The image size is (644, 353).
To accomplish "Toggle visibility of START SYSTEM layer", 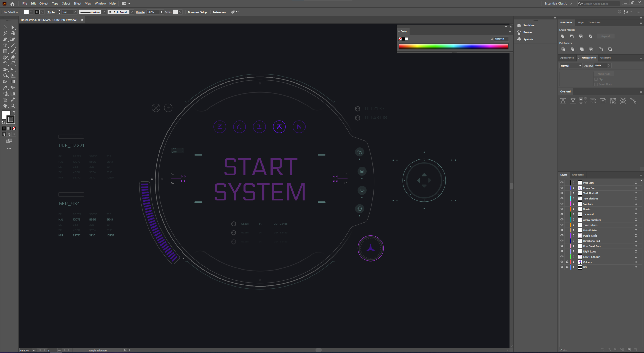I will 562,257.
